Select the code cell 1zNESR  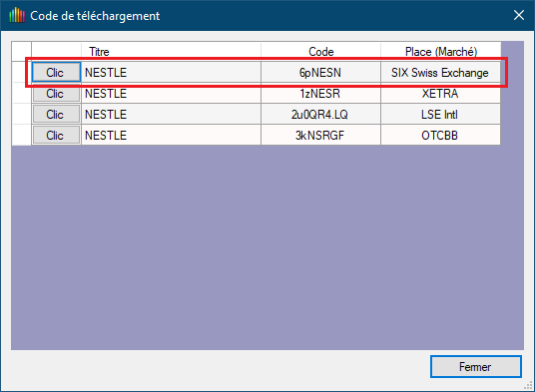(x=320, y=93)
